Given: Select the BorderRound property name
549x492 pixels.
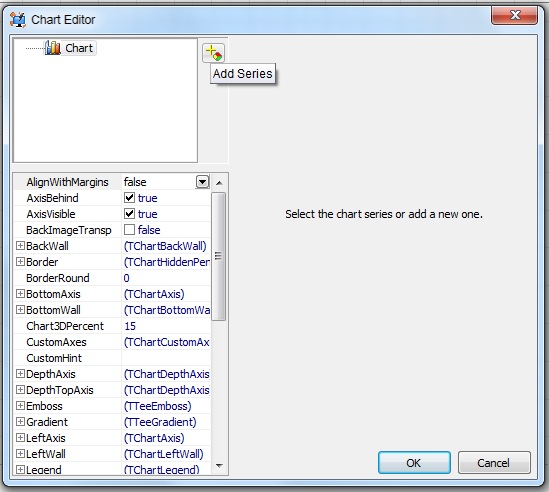Looking at the screenshot, I should point(58,278).
